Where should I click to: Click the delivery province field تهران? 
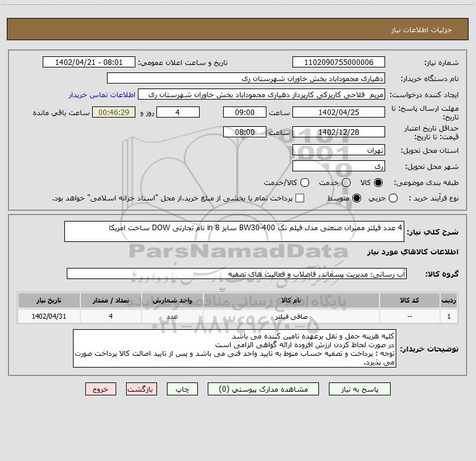339,150
